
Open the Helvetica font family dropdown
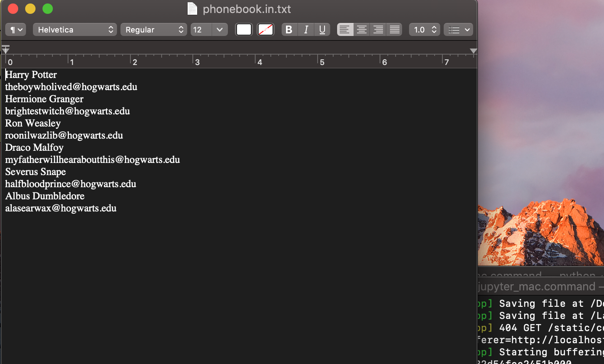click(x=75, y=29)
